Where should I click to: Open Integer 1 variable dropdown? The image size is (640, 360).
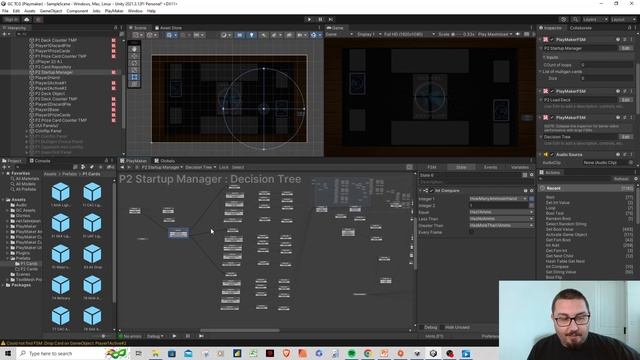(x=498, y=199)
